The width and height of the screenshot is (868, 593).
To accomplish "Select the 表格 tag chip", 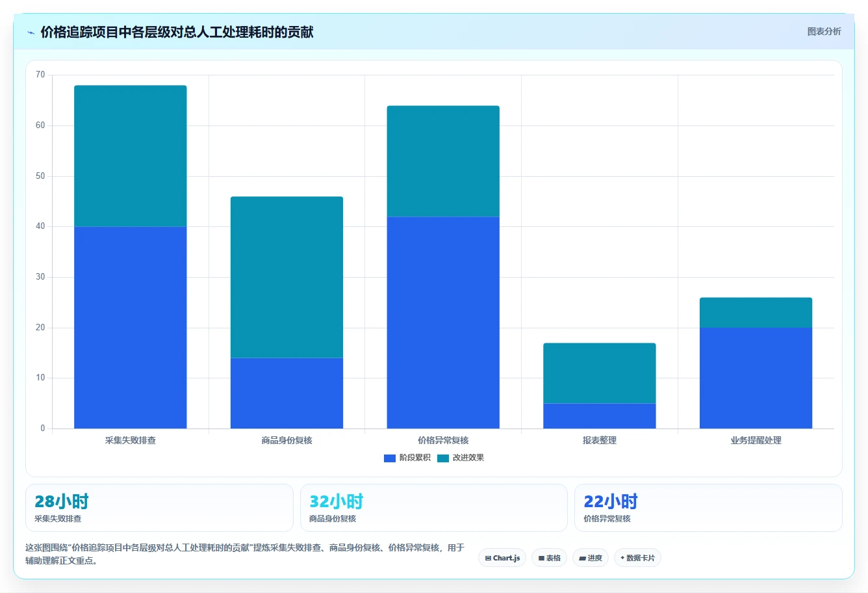I will (x=549, y=558).
